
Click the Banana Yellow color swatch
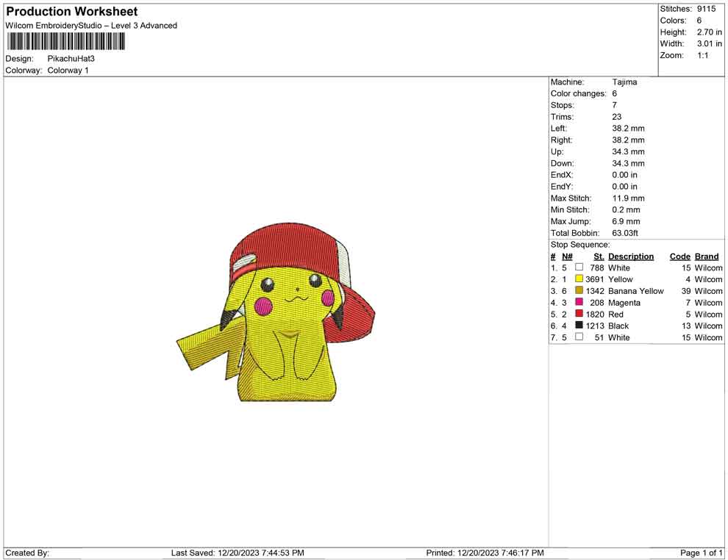pyautogui.click(x=579, y=290)
